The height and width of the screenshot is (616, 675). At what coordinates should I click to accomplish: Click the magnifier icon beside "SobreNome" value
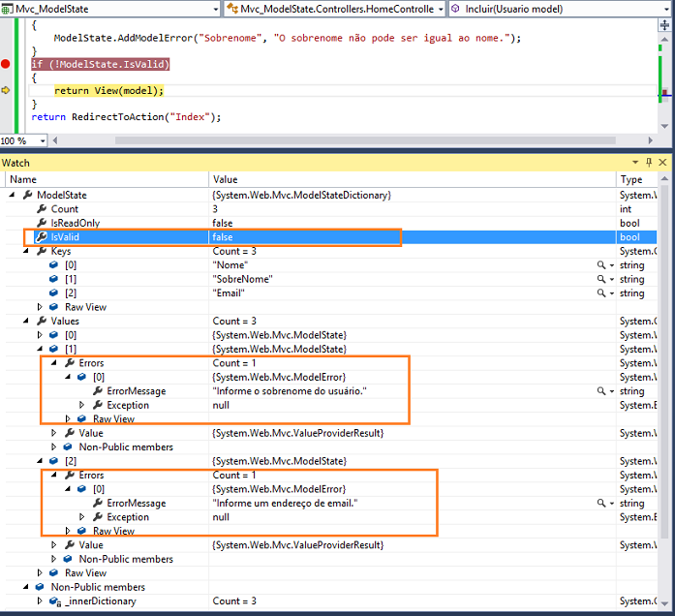click(x=601, y=279)
